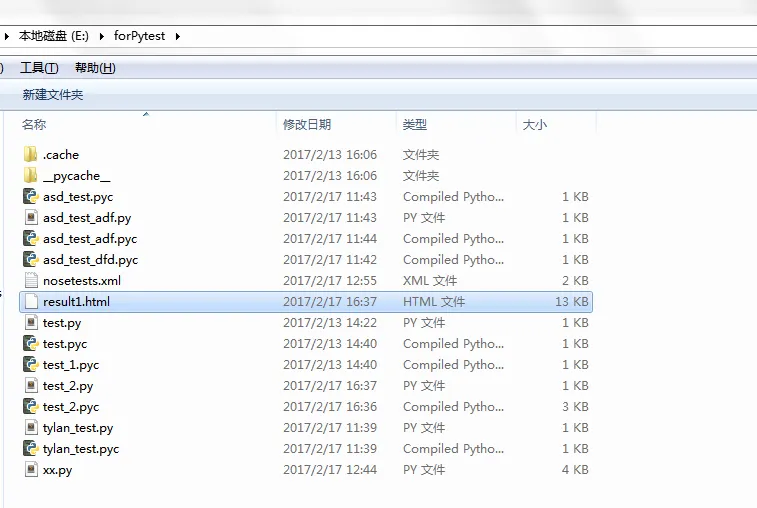Go to 本地磁盘 (E:) in the breadcrumb
Image resolution: width=757 pixels, height=508 pixels.
click(54, 36)
